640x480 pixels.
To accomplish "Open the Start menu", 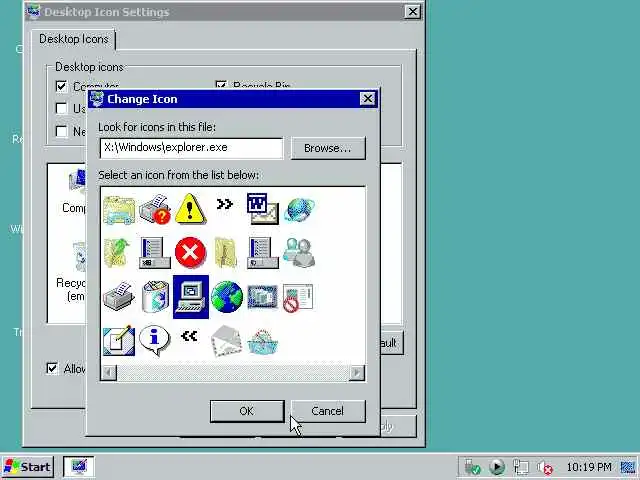I will [28, 467].
